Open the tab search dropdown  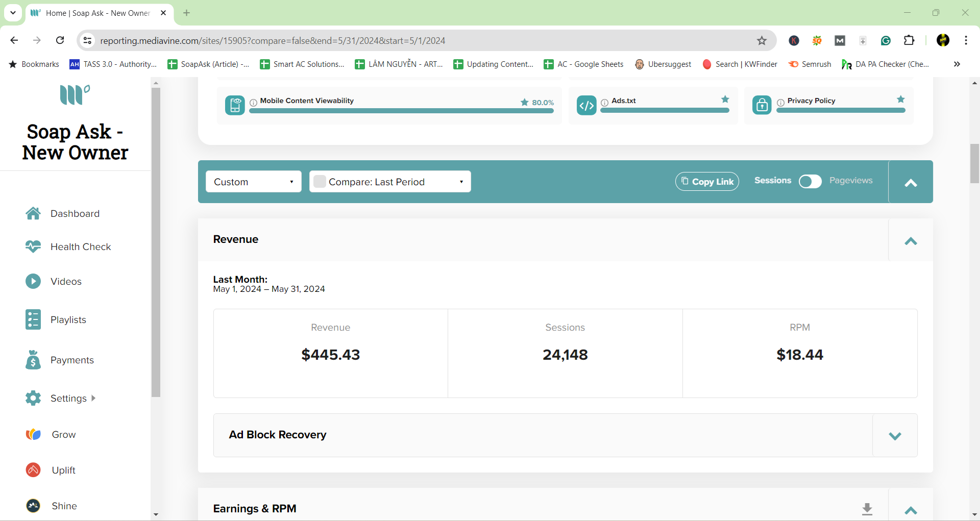pyautogui.click(x=13, y=13)
